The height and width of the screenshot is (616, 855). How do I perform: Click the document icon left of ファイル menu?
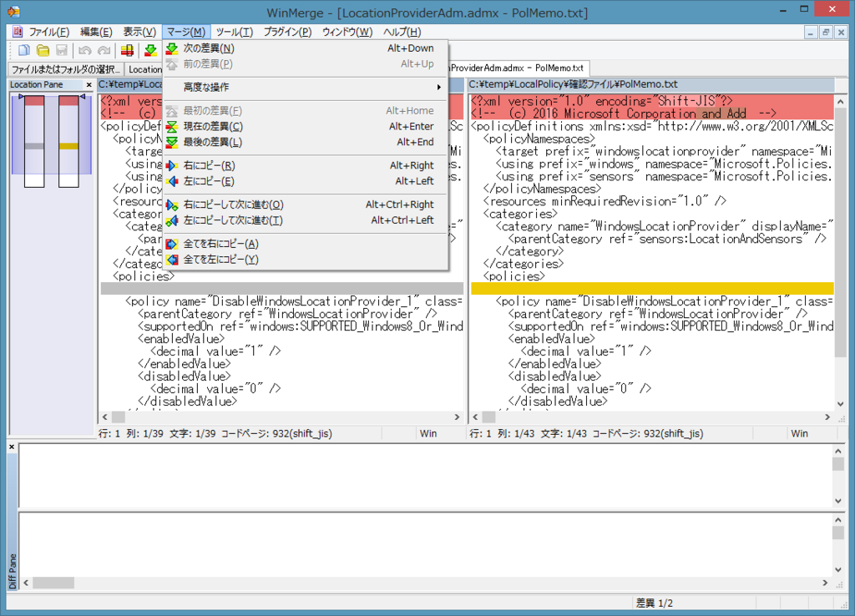click(x=17, y=32)
